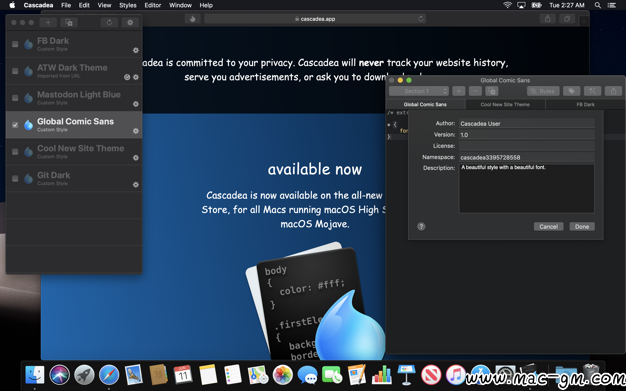
Task: Open Spotlight search in the menu bar
Action: (598, 5)
